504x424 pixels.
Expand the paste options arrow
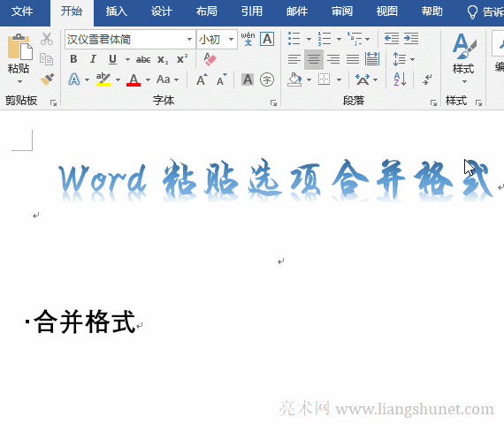click(20, 82)
